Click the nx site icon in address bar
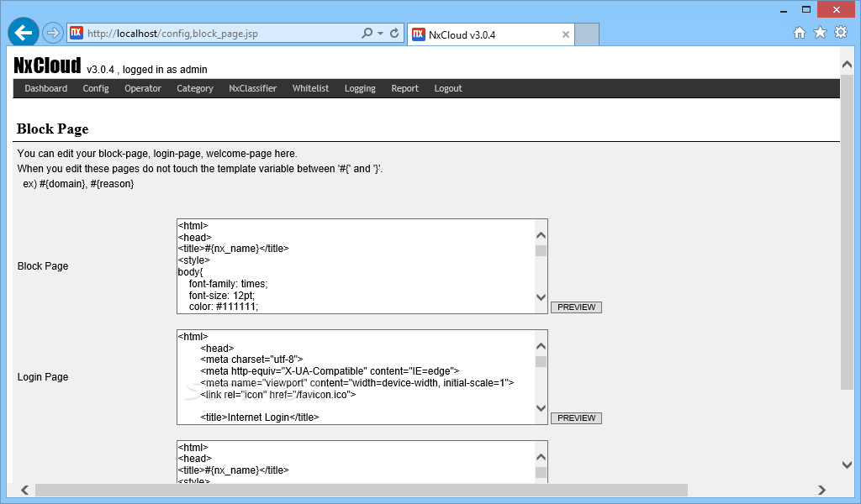The width and height of the screenshot is (861, 504). pyautogui.click(x=77, y=33)
